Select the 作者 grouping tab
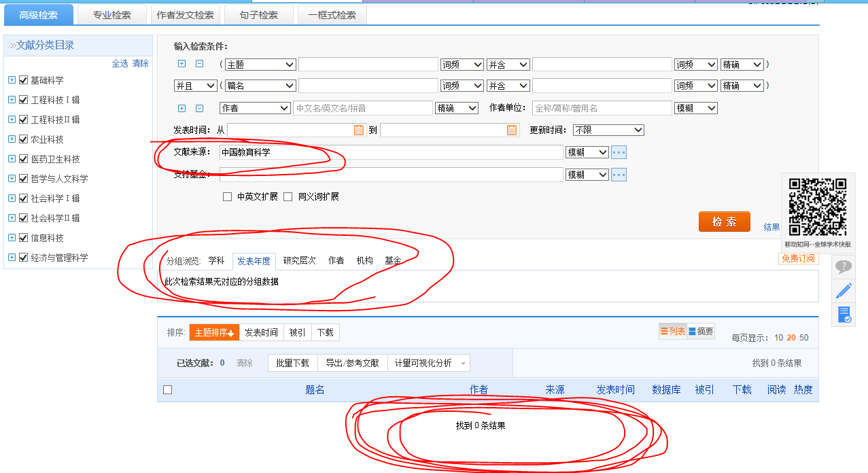This screenshot has height=473, width=868. tap(336, 260)
